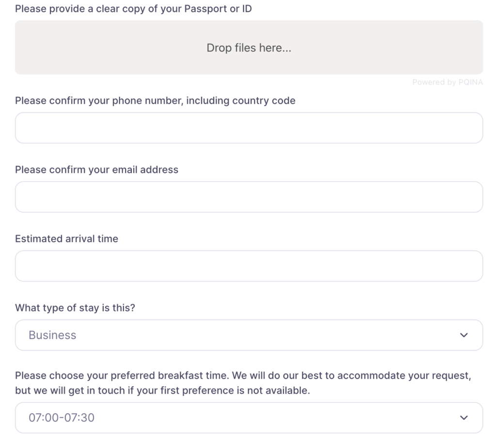Click the "Drop files here..." text
The height and width of the screenshot is (448, 496).
(248, 48)
